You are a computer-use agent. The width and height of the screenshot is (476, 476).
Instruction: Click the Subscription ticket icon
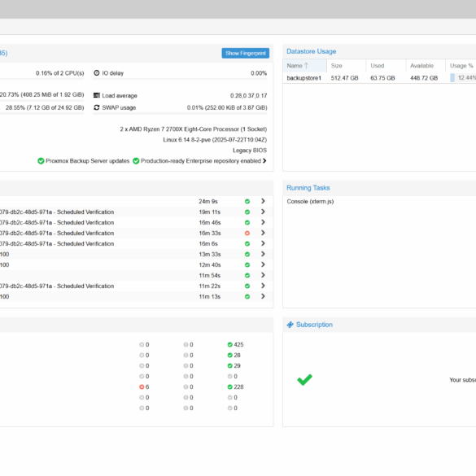[290, 325]
